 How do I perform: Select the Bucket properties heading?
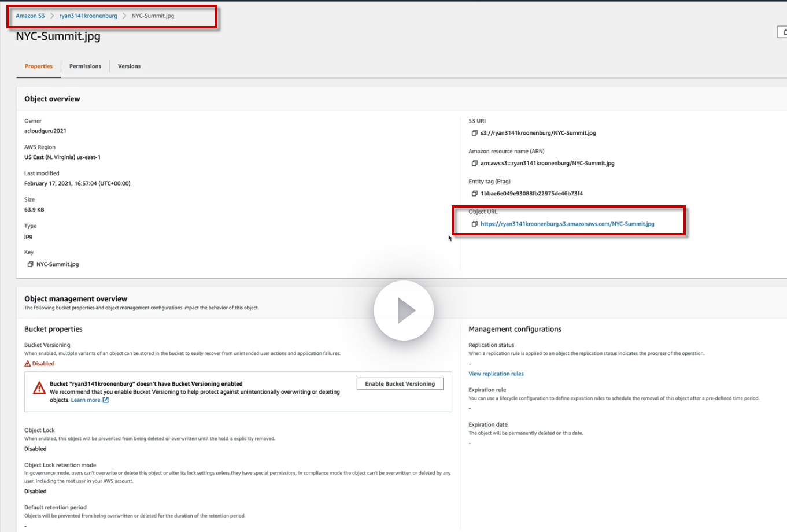53,329
